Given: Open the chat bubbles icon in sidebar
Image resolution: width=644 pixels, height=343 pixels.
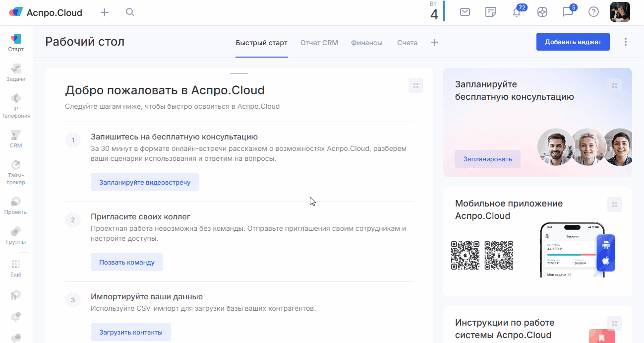Looking at the screenshot, I should click(16, 338).
